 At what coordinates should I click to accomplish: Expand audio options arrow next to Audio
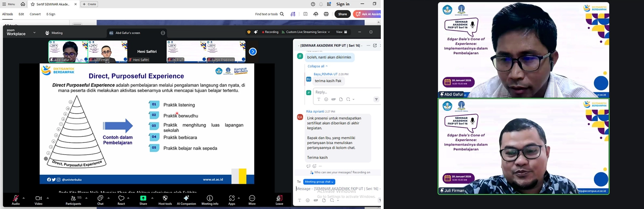pyautogui.click(x=23, y=198)
